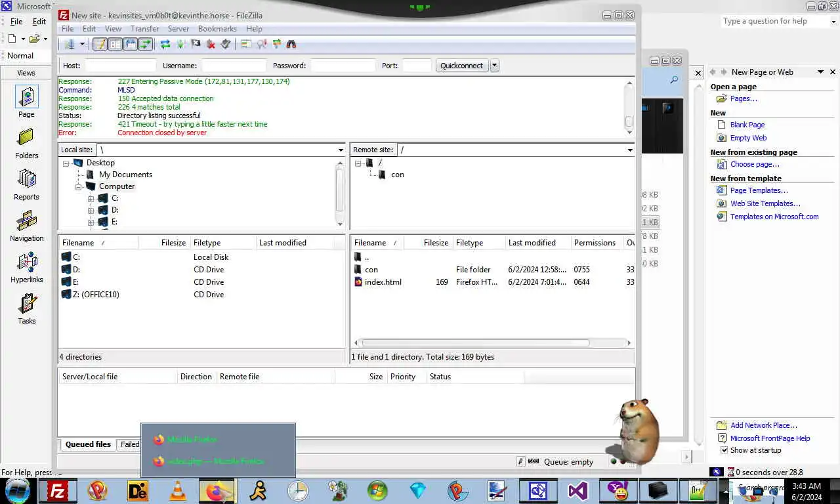Open Web Site Templates link

(x=765, y=203)
